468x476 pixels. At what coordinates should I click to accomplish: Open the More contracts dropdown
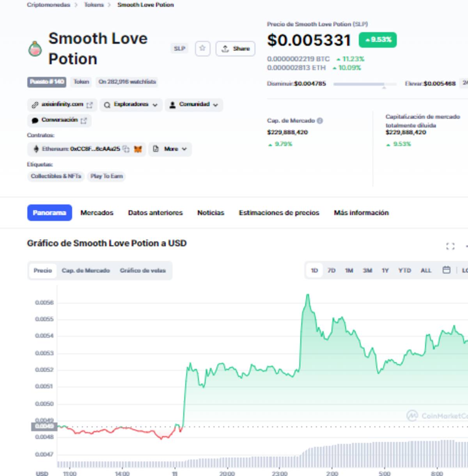(170, 149)
